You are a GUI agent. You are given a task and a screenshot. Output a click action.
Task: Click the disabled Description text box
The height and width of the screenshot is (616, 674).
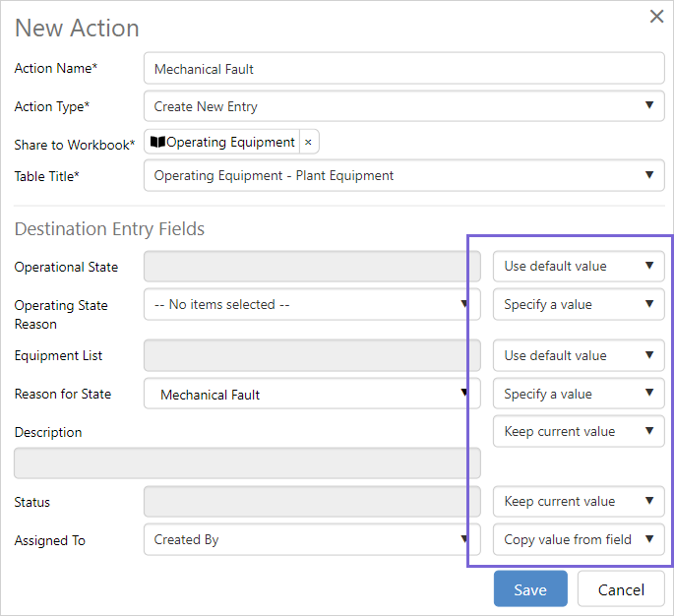coord(247,463)
